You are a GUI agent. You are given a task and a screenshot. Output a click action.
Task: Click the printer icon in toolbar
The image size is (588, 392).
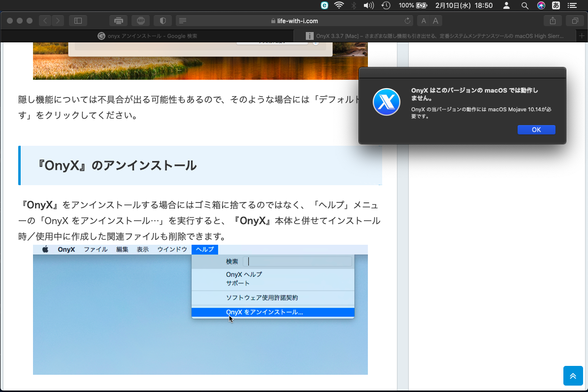coord(118,21)
